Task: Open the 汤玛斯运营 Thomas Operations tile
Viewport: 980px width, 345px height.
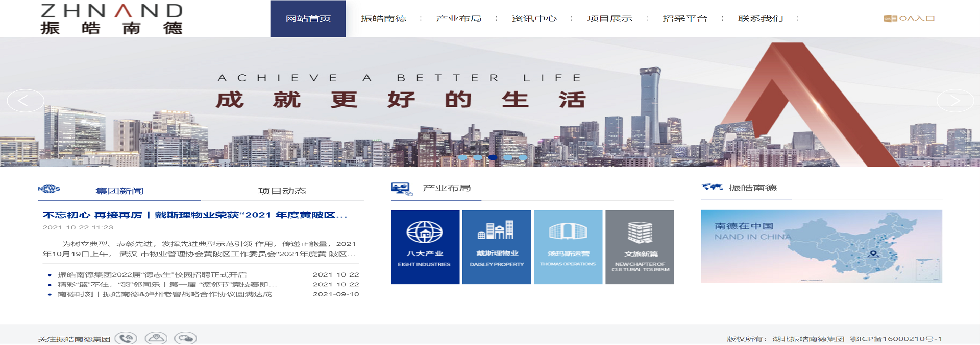Action: click(568, 247)
